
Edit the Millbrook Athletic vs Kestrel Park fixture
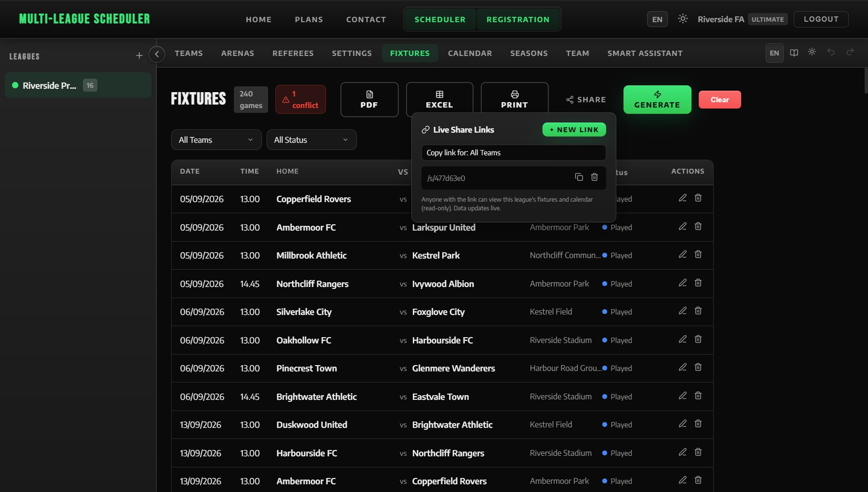point(682,255)
